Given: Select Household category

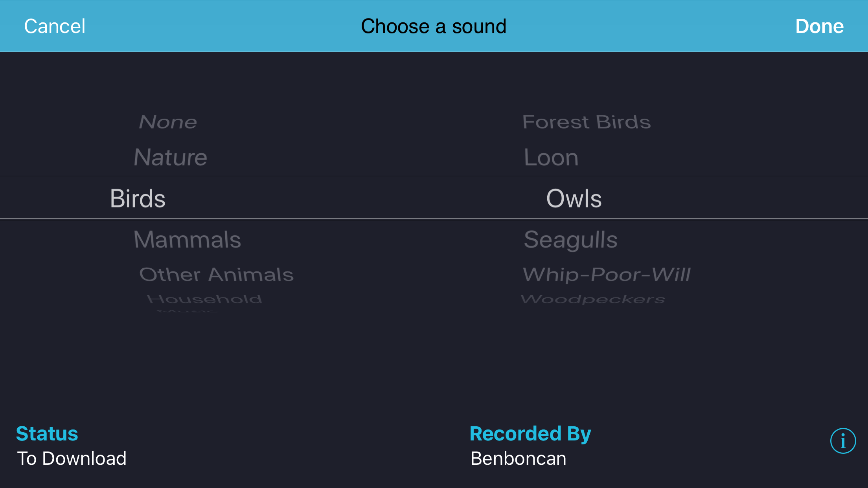Looking at the screenshot, I should coord(205,299).
